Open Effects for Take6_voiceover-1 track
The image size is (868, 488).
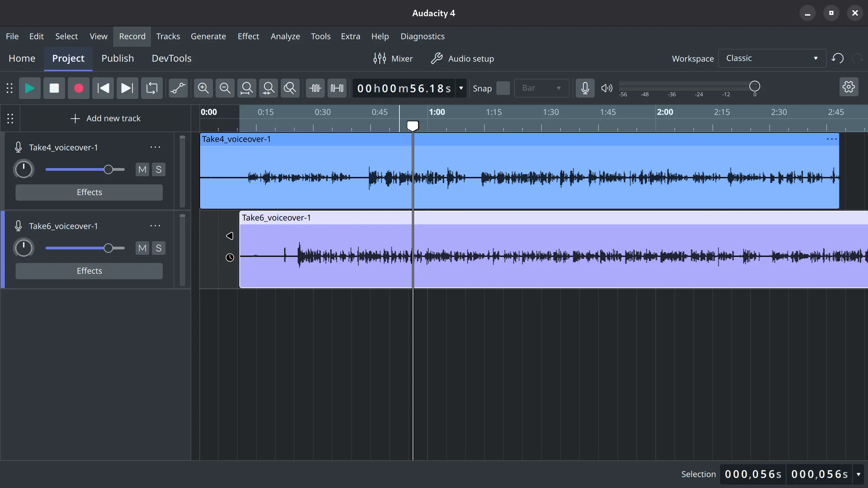tap(89, 271)
